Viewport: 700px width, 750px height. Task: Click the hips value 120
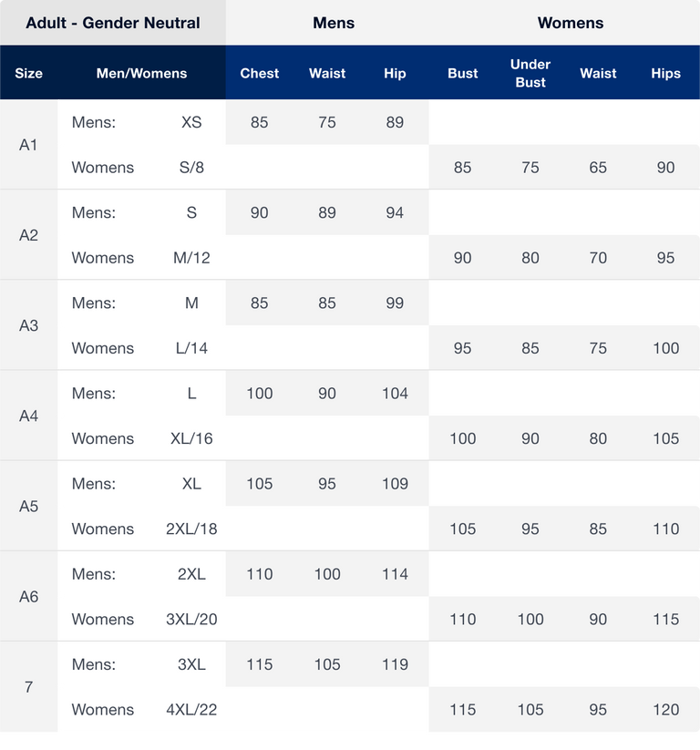(666, 710)
